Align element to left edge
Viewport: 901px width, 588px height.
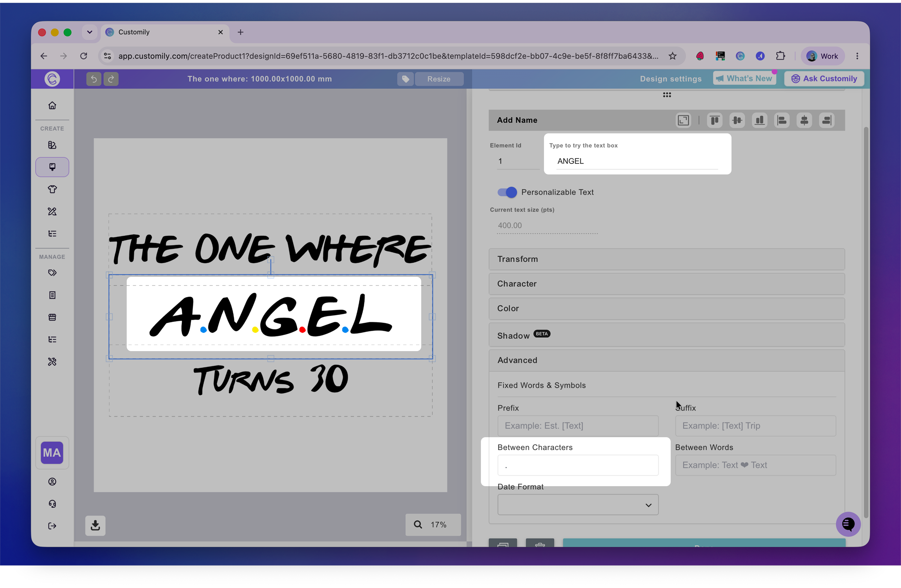782,120
